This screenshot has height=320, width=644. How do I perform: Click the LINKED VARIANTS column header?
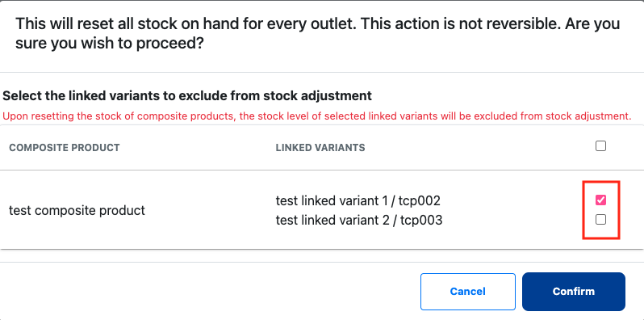tap(320, 148)
